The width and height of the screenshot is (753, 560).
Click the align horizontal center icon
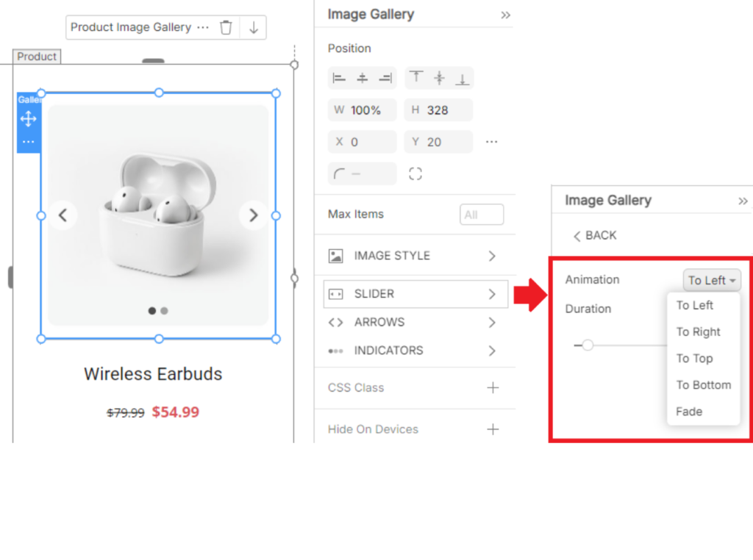tap(362, 78)
